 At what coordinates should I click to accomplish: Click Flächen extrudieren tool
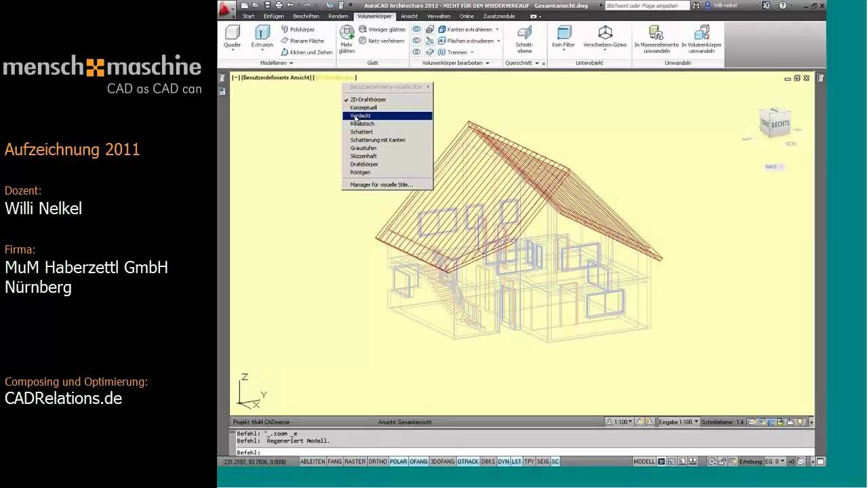(465, 41)
